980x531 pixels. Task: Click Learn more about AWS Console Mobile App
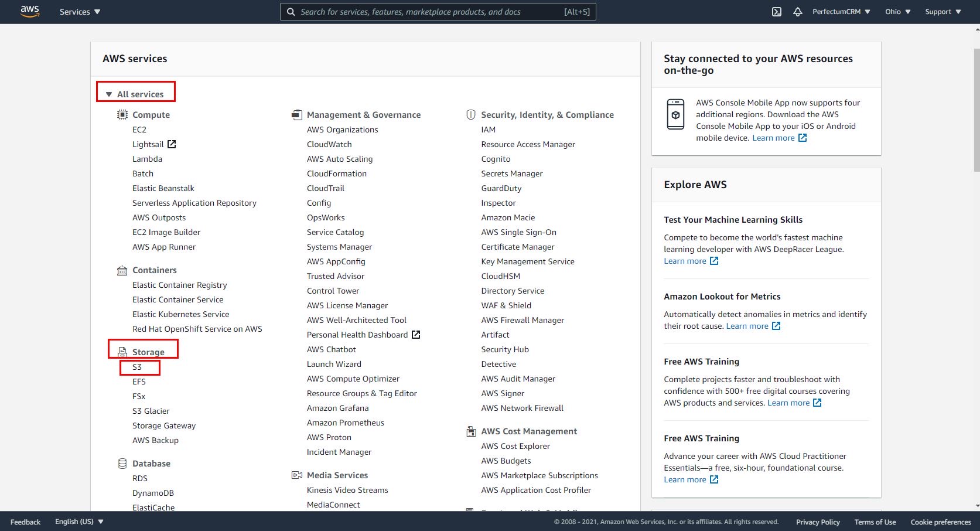(x=773, y=138)
